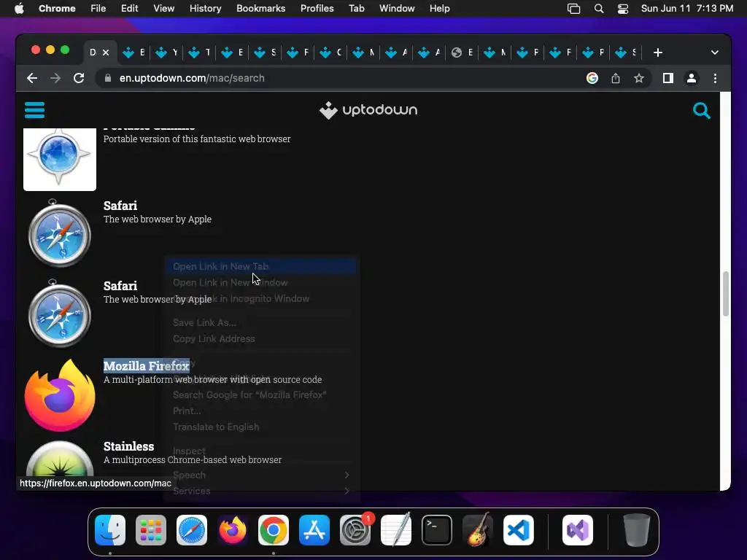Click Chrome's forward arrow button

55,78
